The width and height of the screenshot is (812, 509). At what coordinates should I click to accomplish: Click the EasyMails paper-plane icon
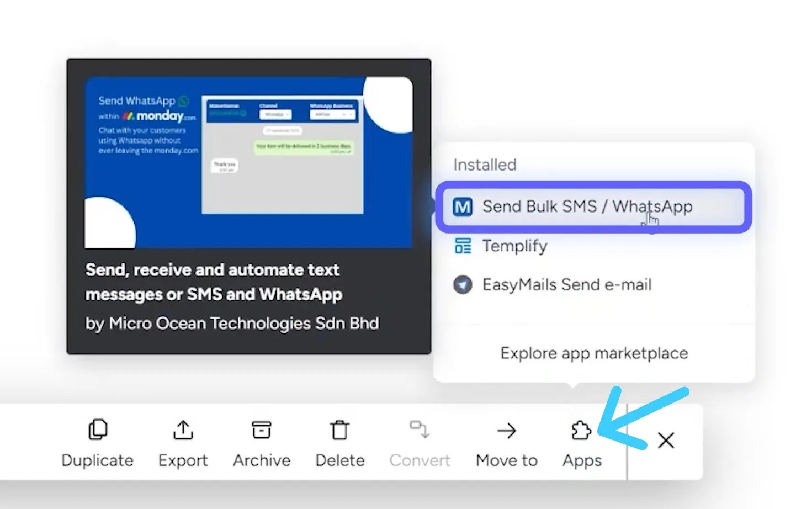pos(463,285)
